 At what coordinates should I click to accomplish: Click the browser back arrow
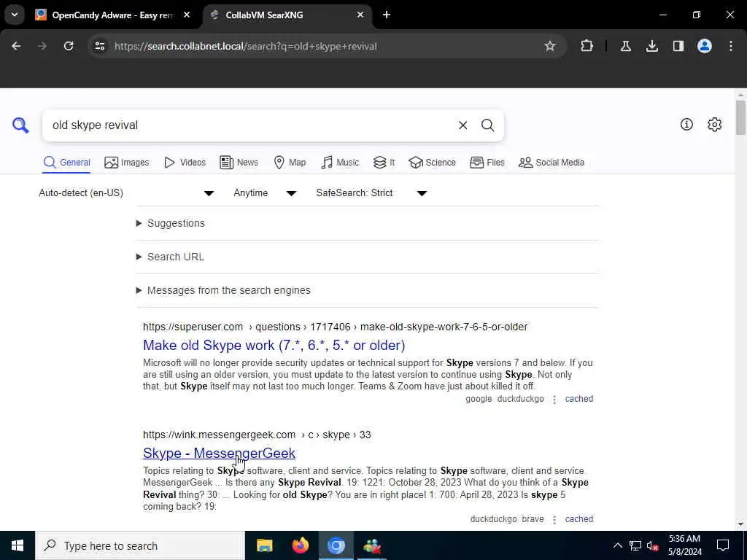click(x=16, y=46)
